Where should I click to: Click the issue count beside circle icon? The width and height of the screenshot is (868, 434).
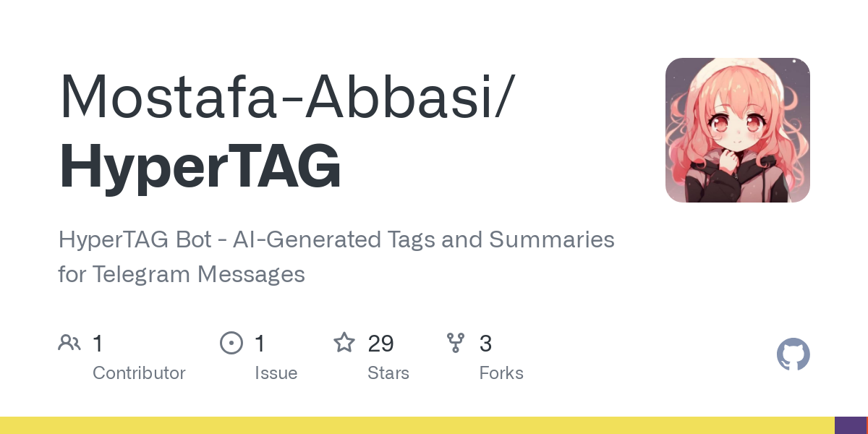(260, 344)
